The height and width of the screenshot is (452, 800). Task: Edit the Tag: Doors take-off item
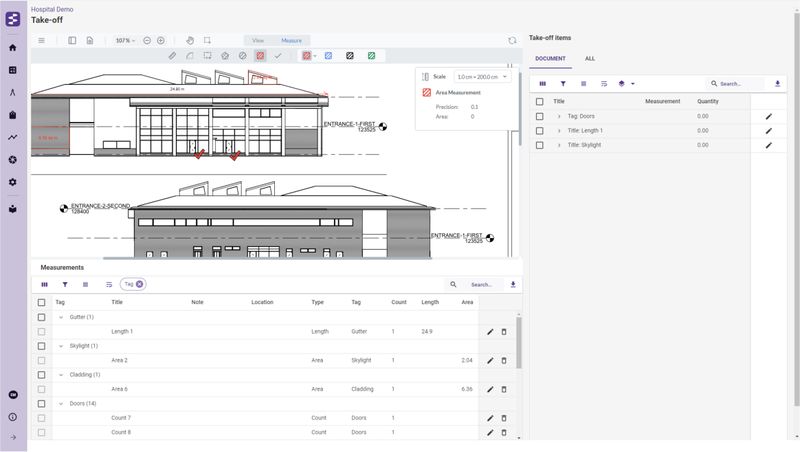coord(768,116)
